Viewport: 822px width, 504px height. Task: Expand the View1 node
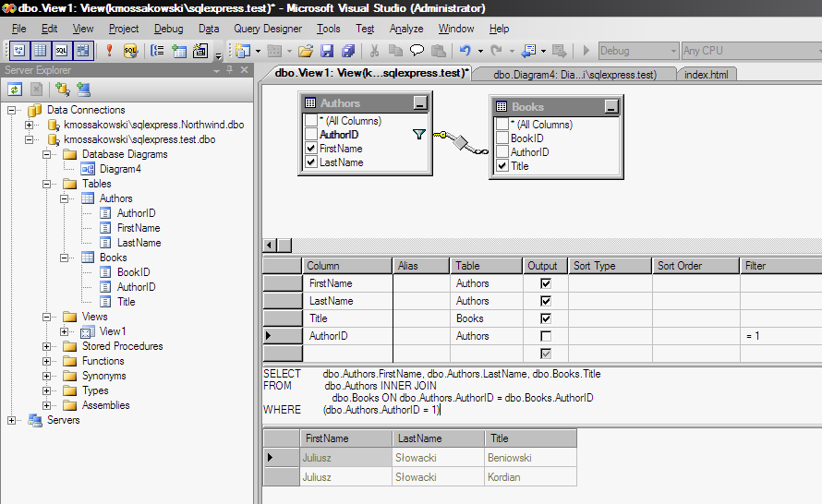(64, 331)
